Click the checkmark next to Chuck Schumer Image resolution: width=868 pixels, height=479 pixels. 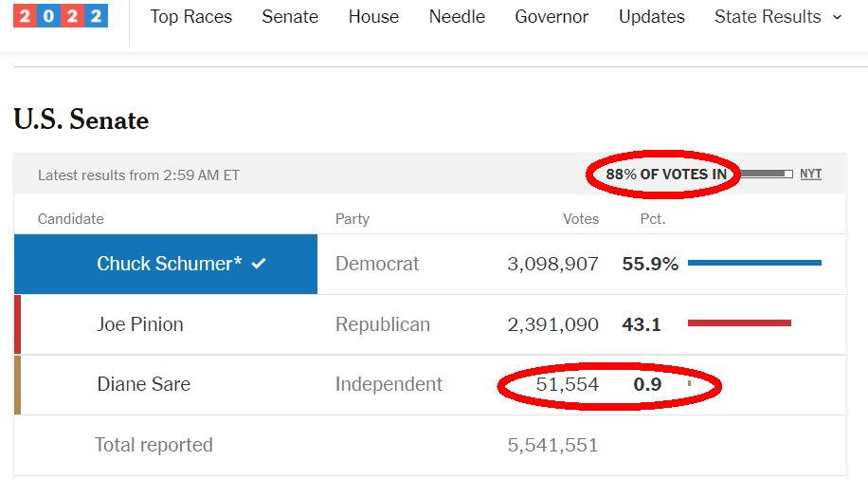[x=259, y=264]
